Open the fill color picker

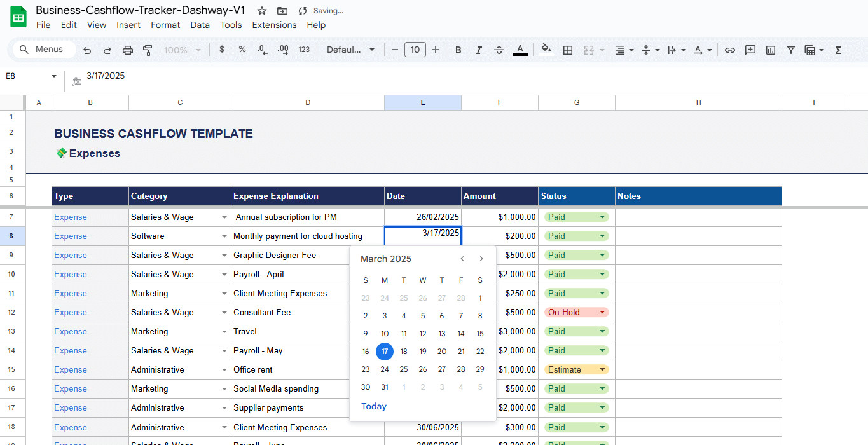(546, 50)
